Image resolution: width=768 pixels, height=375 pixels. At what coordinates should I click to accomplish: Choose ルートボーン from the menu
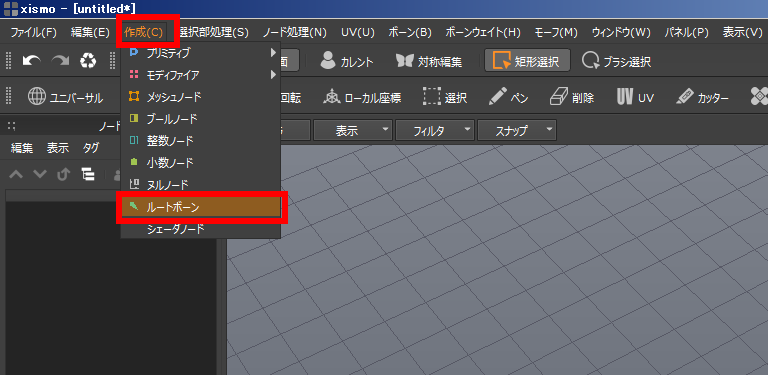tap(200, 207)
